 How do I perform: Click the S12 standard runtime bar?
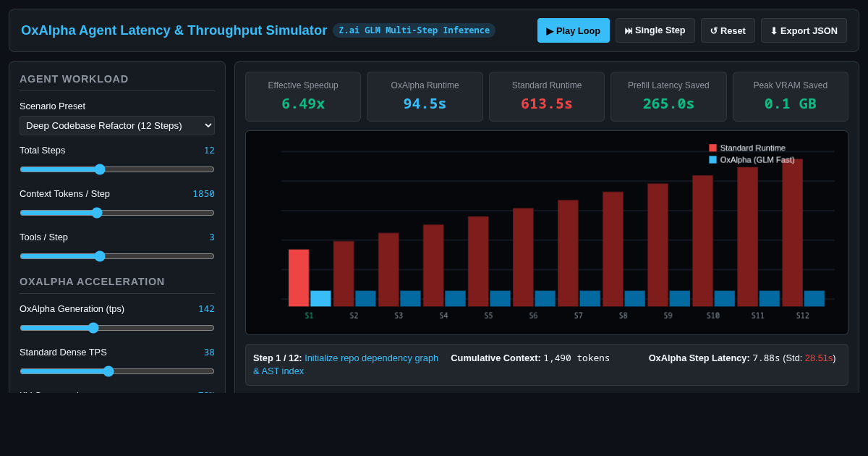coord(792,232)
